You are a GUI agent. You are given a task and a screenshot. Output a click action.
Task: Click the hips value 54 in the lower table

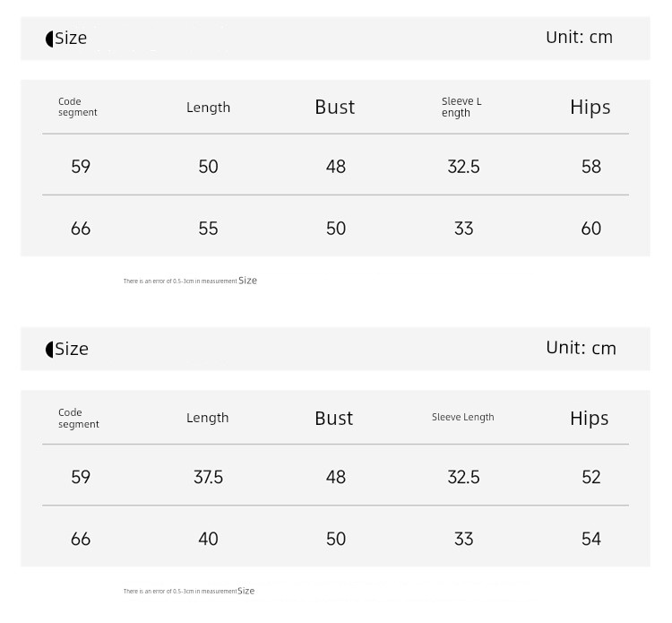click(591, 539)
